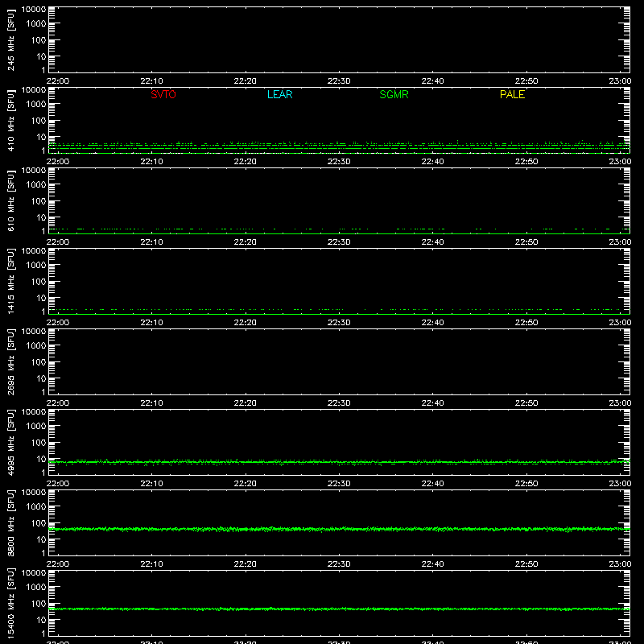Select the '245 MHz [SFU]' axis title
The image size is (644, 644).
coord(11,40)
